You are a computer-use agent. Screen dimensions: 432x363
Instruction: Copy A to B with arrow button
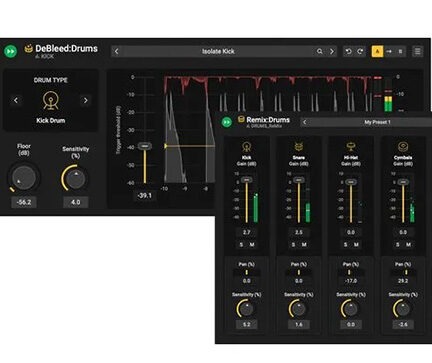(x=389, y=51)
